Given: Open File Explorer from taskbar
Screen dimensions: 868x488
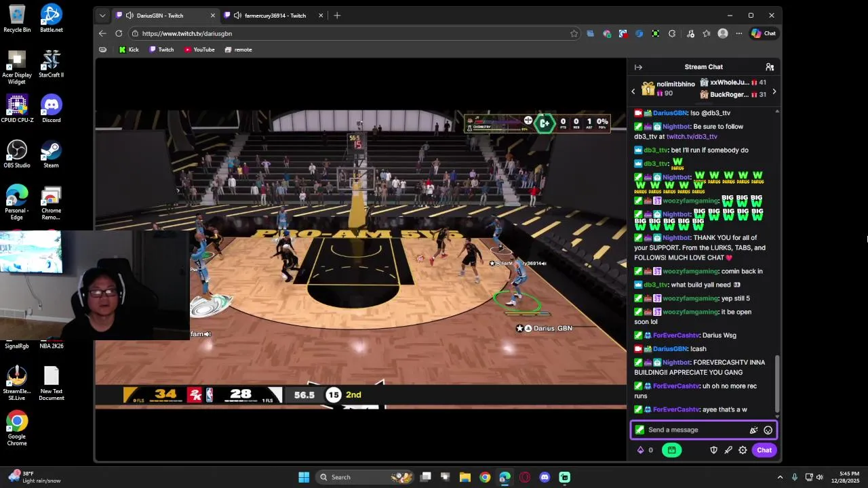Looking at the screenshot, I should (x=465, y=477).
